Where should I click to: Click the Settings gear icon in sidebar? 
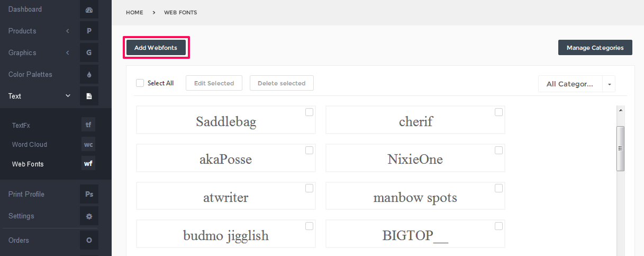89,216
